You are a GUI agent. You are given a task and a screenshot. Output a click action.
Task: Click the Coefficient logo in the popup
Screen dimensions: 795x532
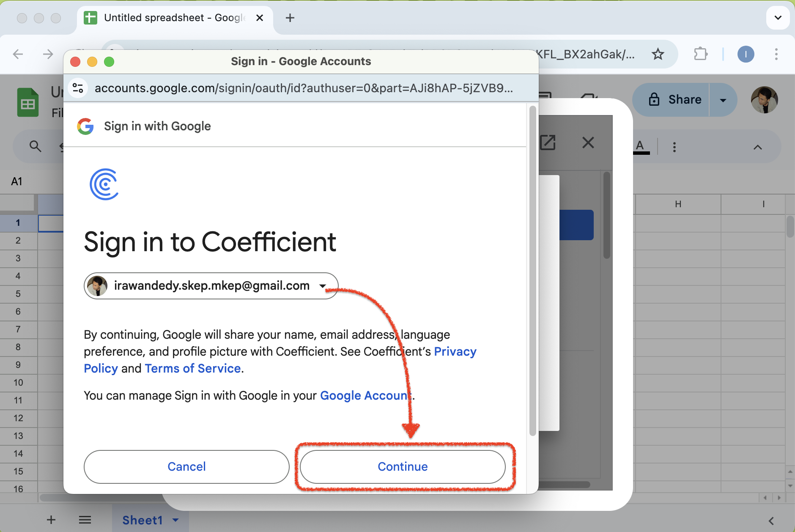click(x=104, y=184)
